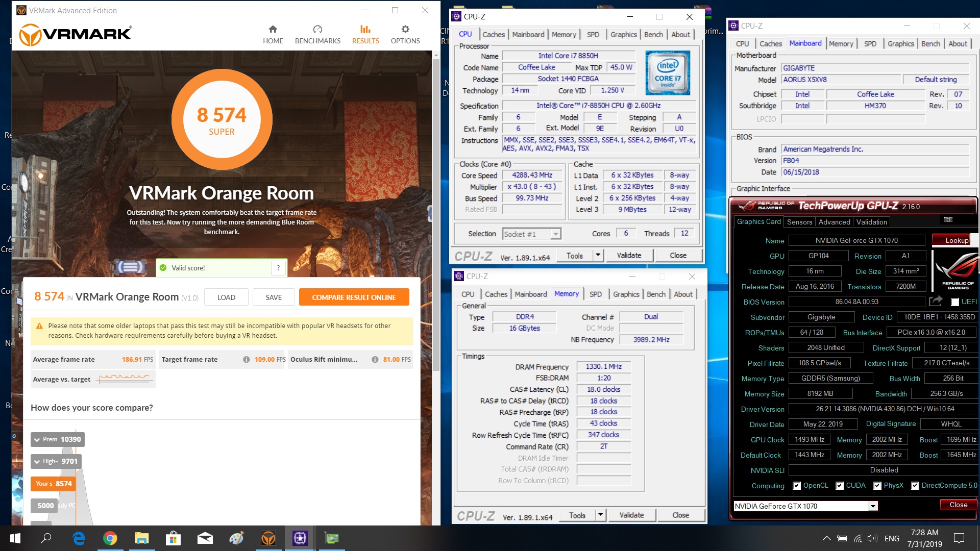Open Graphics tab in Mainboard CPU-Z window

(x=900, y=44)
